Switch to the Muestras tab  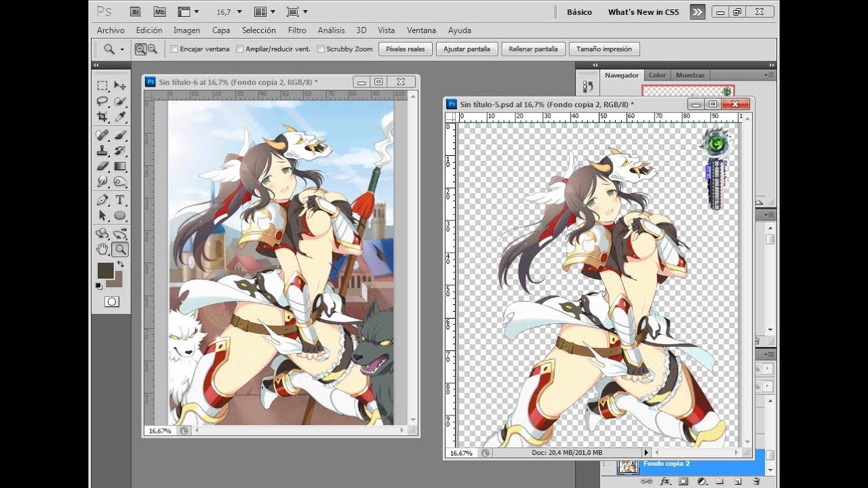coord(690,75)
